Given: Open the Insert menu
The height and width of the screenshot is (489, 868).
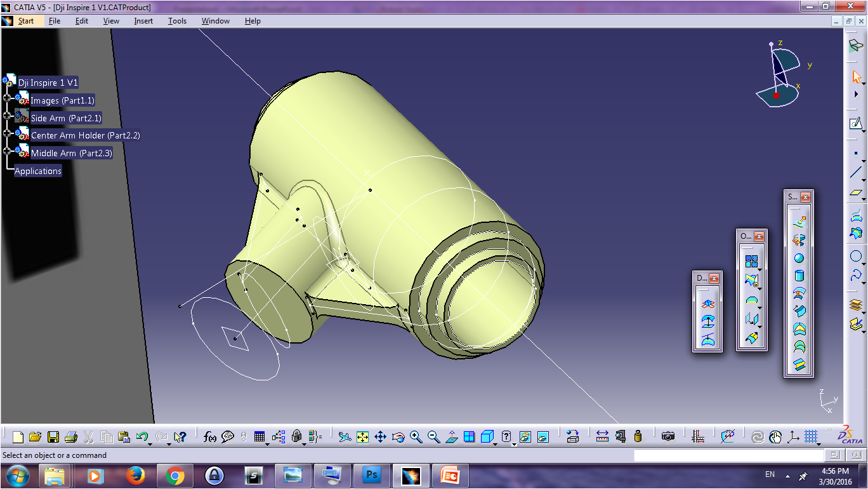Looking at the screenshot, I should (x=143, y=20).
